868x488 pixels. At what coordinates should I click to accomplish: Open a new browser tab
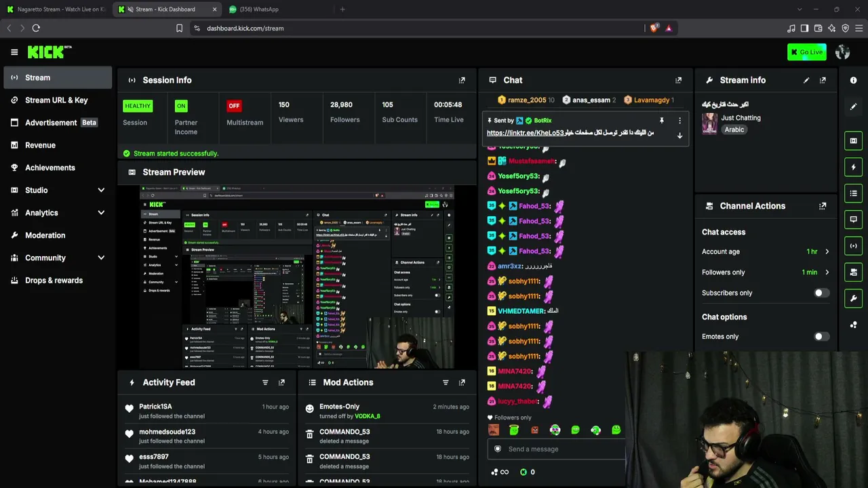click(x=342, y=9)
